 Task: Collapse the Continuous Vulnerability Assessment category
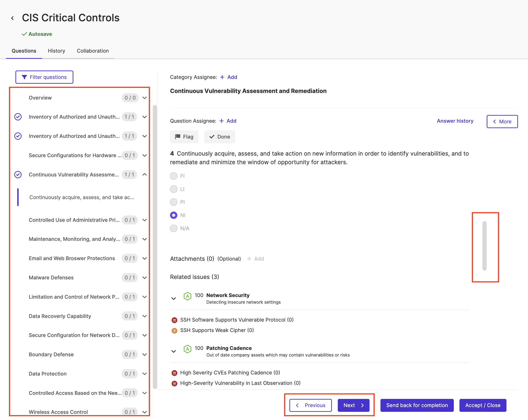(x=145, y=174)
